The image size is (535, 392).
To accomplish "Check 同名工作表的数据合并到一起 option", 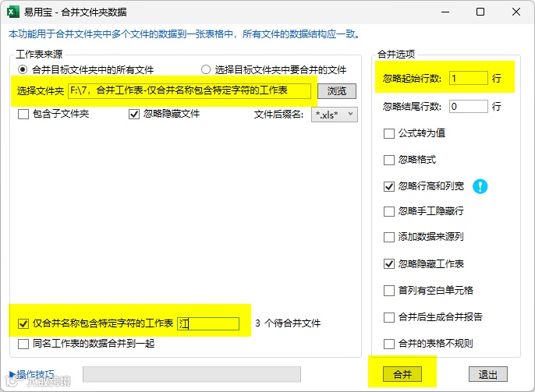I will 23,344.
